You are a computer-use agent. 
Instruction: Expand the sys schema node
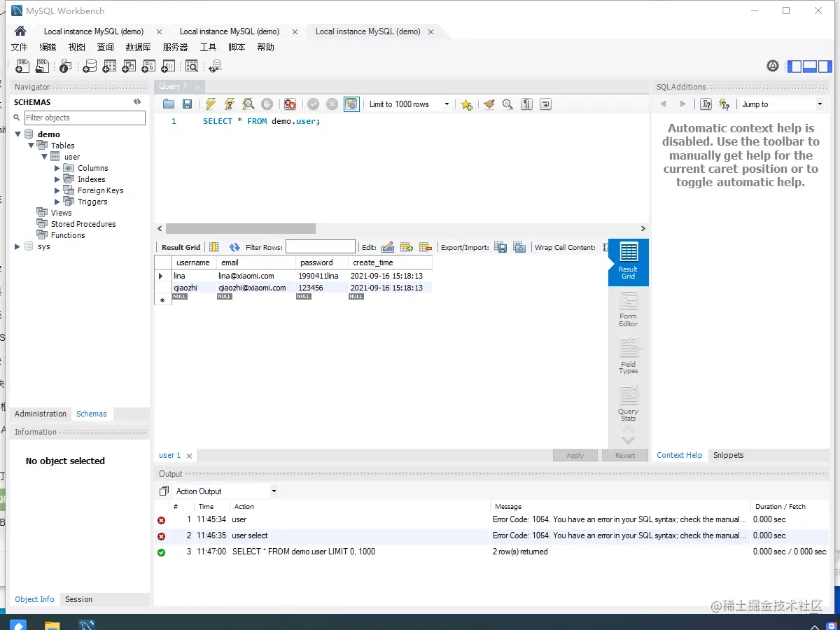pyautogui.click(x=17, y=246)
